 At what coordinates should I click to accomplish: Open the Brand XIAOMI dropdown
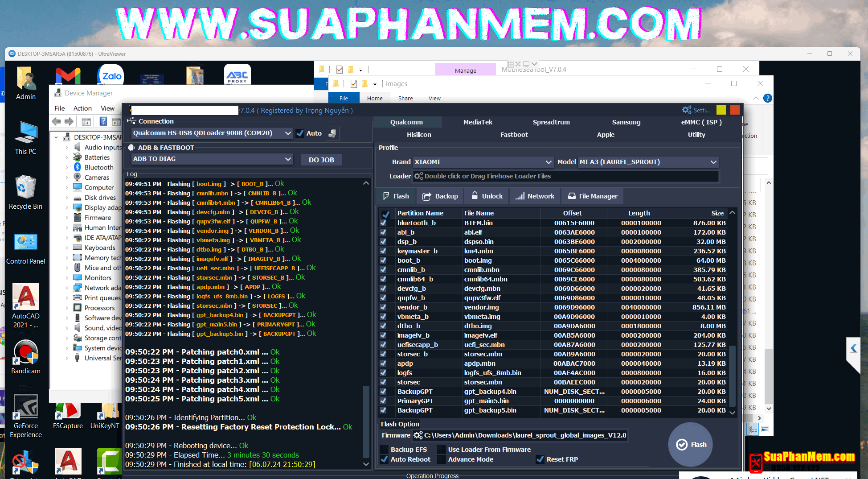[483, 162]
